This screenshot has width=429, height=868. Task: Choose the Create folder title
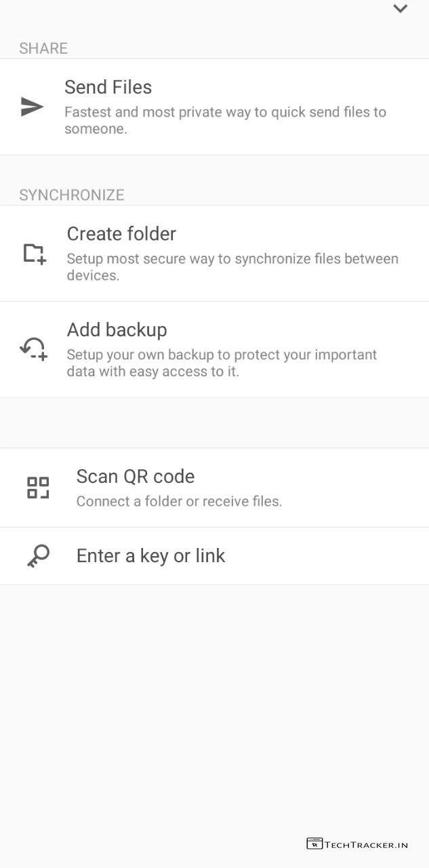[x=121, y=234]
